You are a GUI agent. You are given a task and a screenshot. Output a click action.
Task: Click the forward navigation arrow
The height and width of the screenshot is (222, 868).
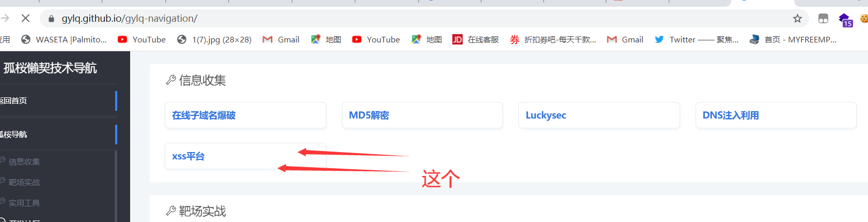pyautogui.click(x=5, y=19)
